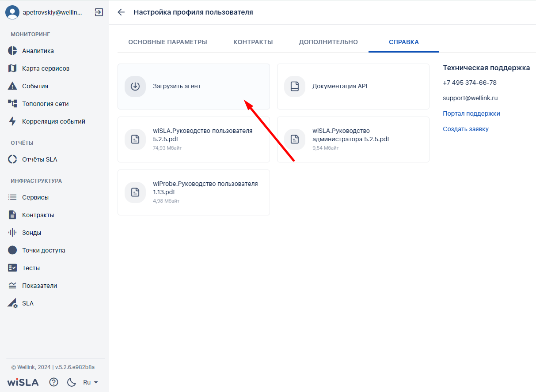Click the 74,93 Мбайт file size
This screenshot has height=392, width=536.
167,148
